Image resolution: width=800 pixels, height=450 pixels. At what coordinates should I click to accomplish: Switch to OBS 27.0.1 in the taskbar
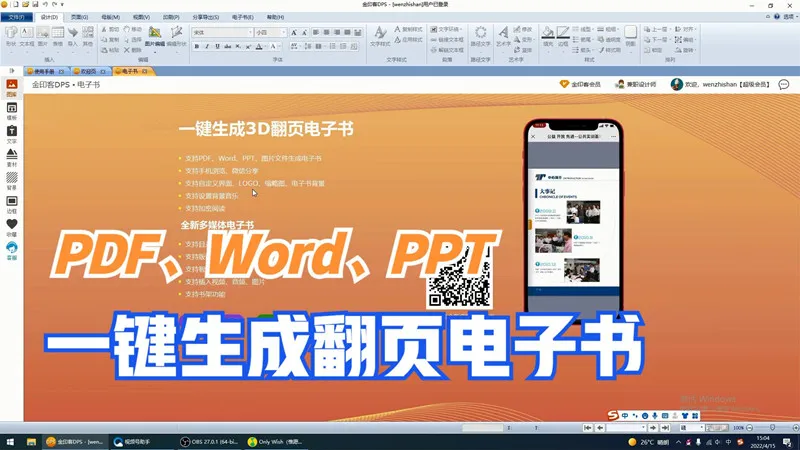click(210, 442)
